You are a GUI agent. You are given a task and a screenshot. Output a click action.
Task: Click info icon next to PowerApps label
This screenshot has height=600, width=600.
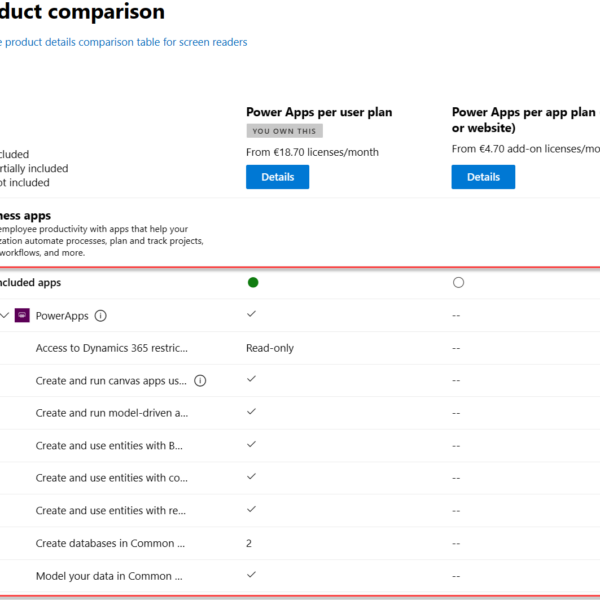click(x=101, y=316)
